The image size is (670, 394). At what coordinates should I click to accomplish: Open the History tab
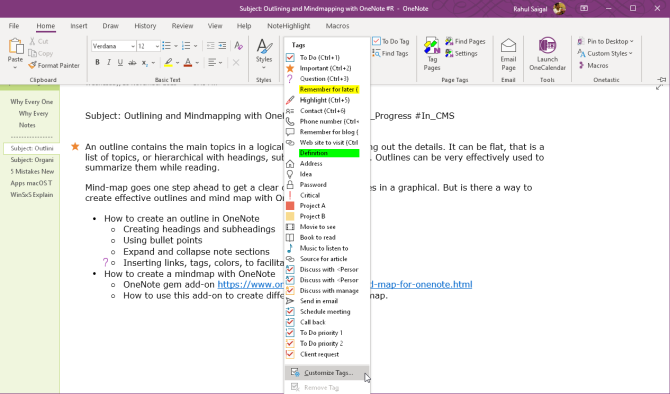click(x=145, y=26)
